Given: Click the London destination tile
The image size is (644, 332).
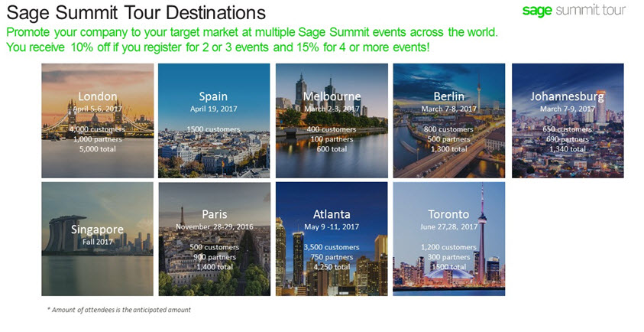Looking at the screenshot, I should (98, 121).
